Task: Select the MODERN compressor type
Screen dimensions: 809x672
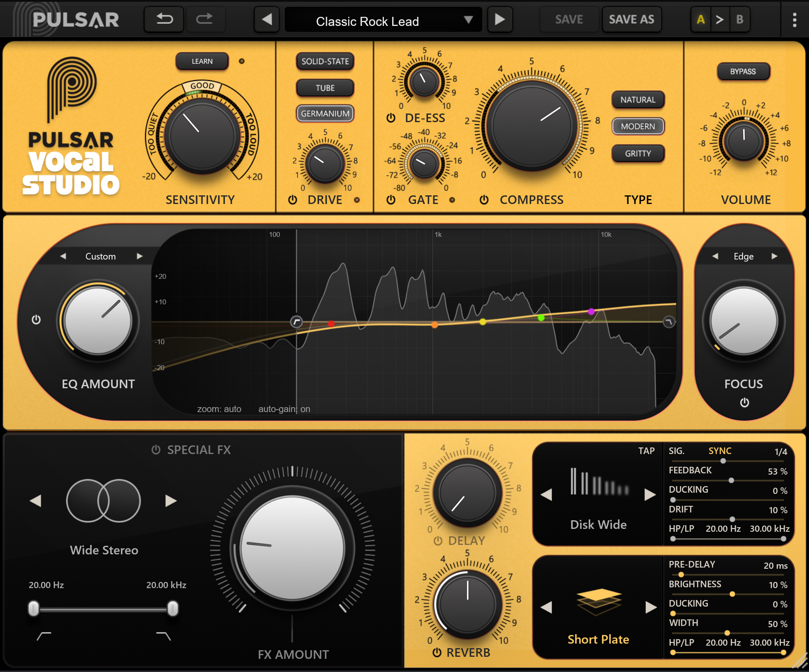Action: click(x=638, y=126)
